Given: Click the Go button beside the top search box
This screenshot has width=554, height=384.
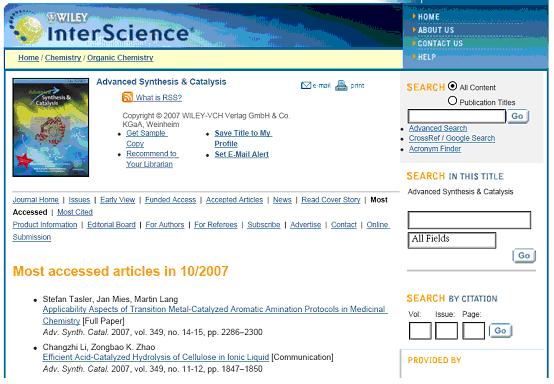Looking at the screenshot, I should click(518, 116).
